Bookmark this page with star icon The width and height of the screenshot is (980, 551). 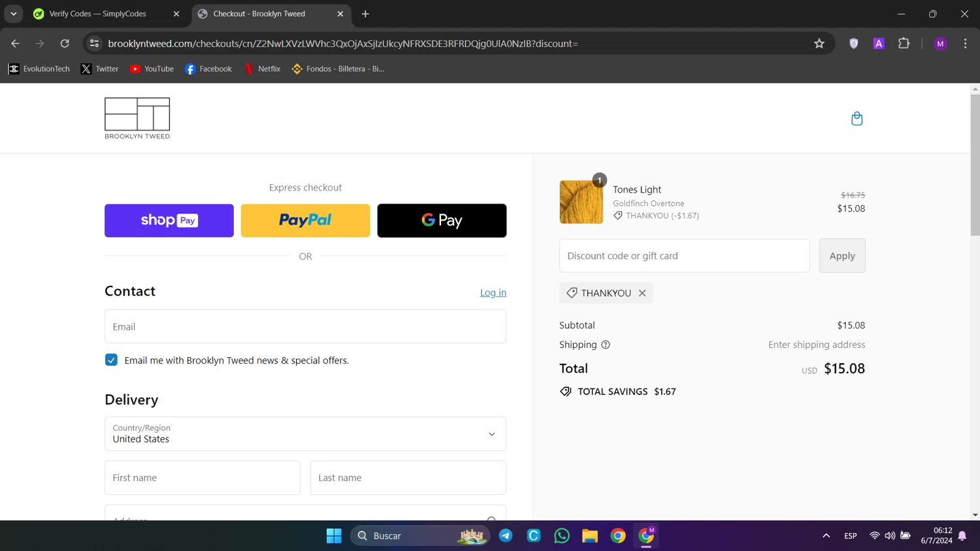coord(819,44)
